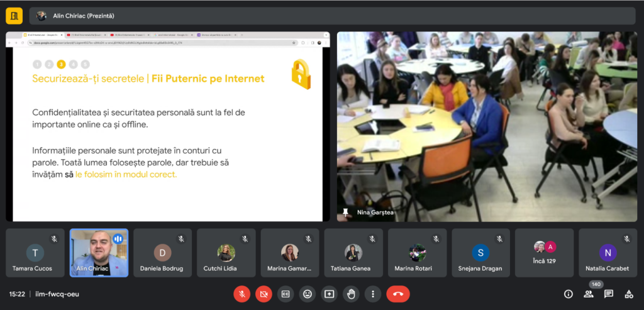This screenshot has width=644, height=310.
Task: Unmute the microphone in the call bar
Action: [241, 294]
